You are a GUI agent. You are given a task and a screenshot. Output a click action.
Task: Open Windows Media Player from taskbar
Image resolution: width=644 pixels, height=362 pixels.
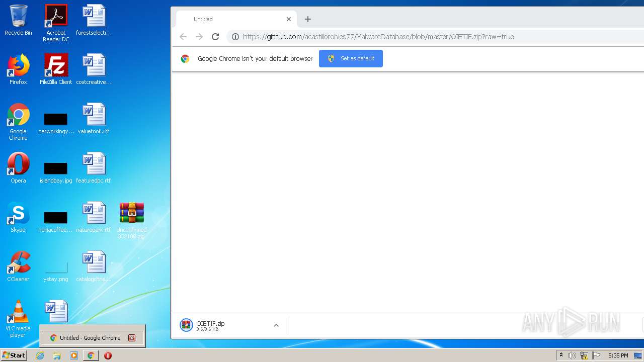(74, 355)
